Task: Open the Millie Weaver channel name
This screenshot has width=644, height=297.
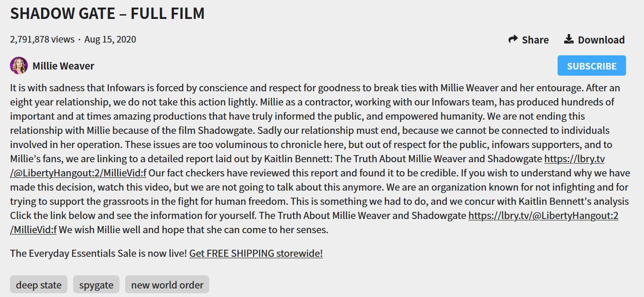Action: 63,66
